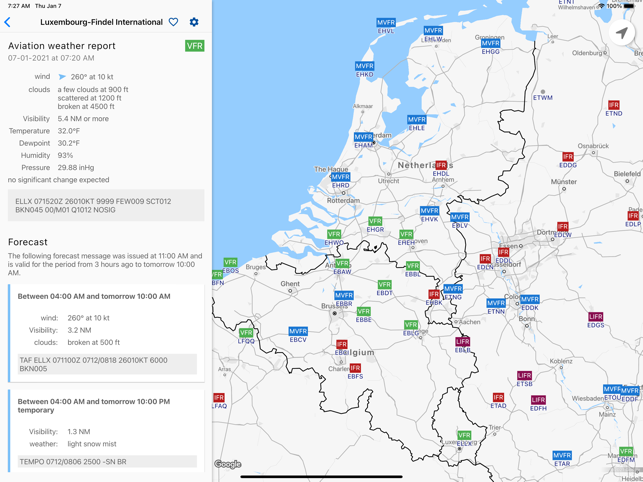Center map on current location arrow

(x=622, y=32)
